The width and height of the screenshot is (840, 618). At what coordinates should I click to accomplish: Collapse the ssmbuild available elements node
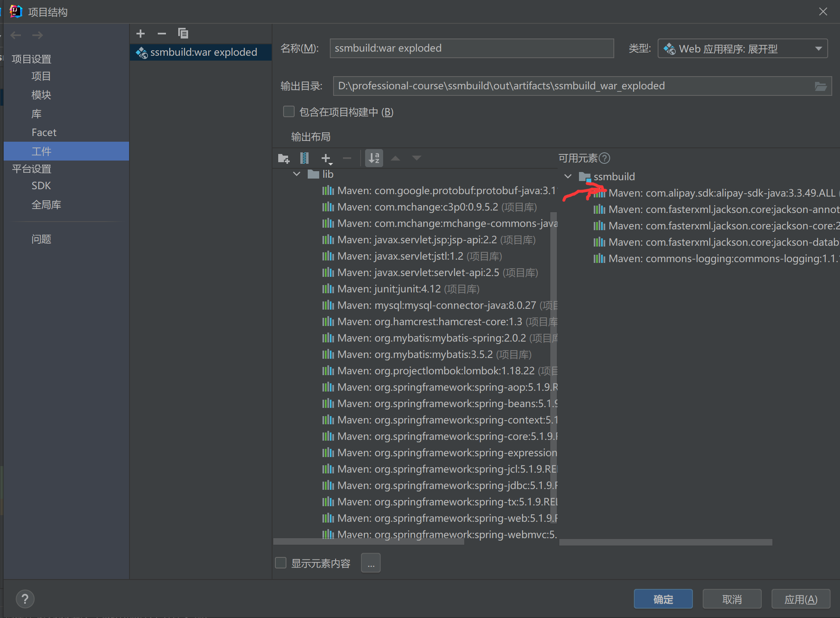[568, 177]
